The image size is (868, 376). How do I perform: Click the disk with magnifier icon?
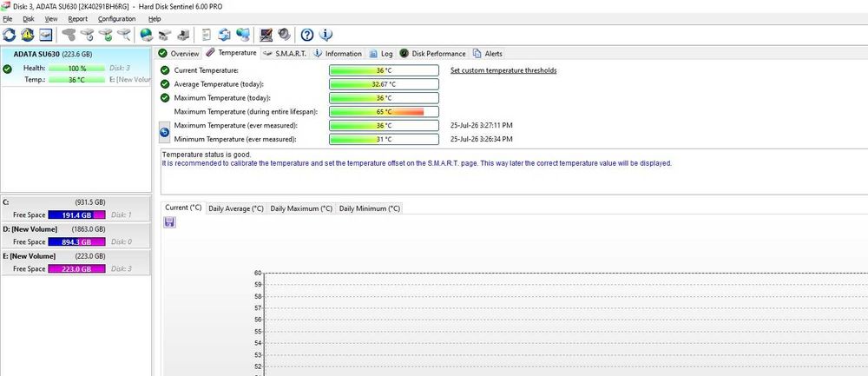pyautogui.click(x=124, y=35)
